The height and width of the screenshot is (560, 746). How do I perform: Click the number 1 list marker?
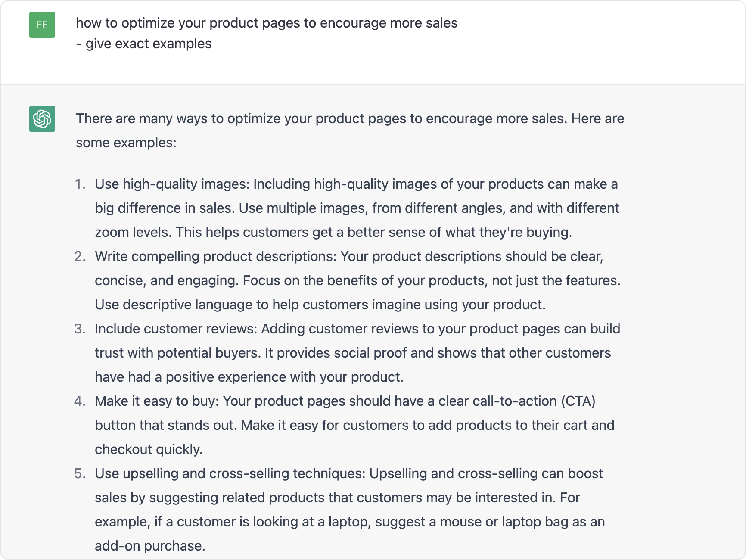tap(80, 184)
